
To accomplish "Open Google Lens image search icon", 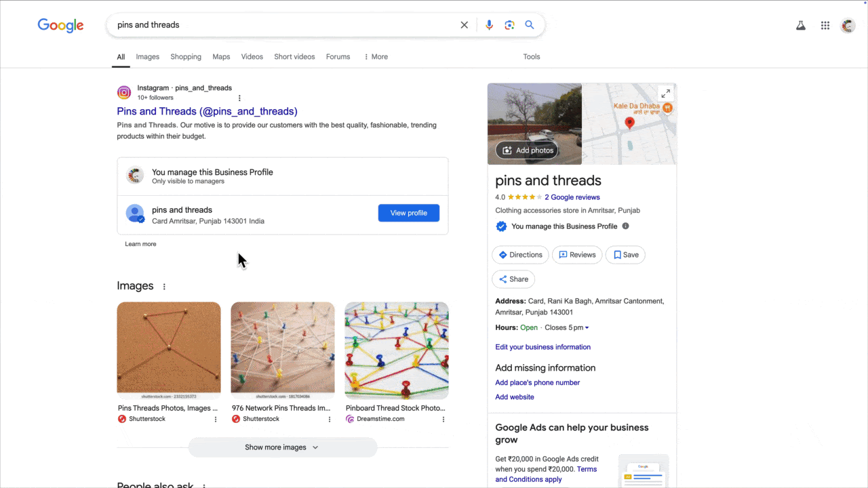I will [509, 25].
